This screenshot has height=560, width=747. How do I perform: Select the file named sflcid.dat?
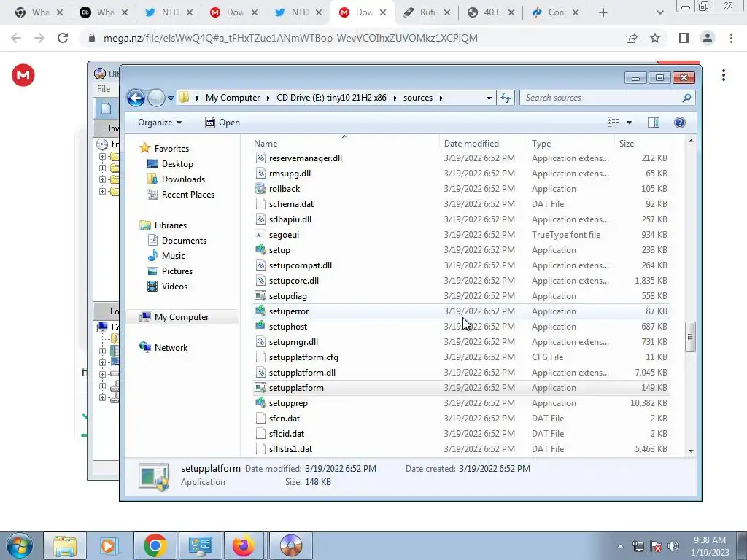click(x=286, y=433)
